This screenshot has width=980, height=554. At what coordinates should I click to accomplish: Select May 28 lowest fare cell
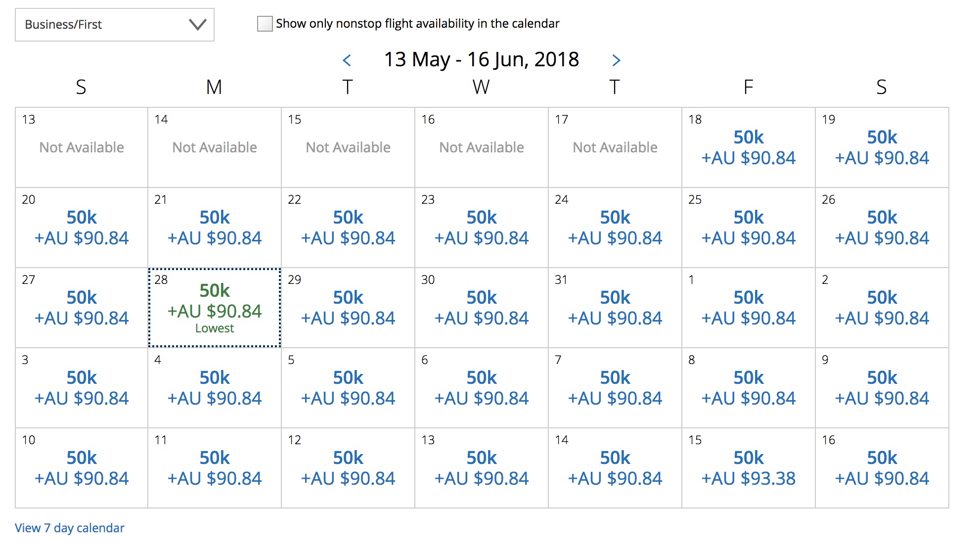pyautogui.click(x=215, y=308)
